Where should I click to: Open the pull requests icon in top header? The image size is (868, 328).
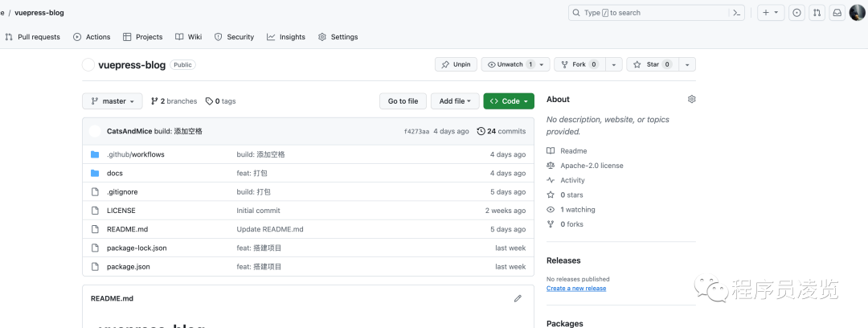click(x=817, y=13)
